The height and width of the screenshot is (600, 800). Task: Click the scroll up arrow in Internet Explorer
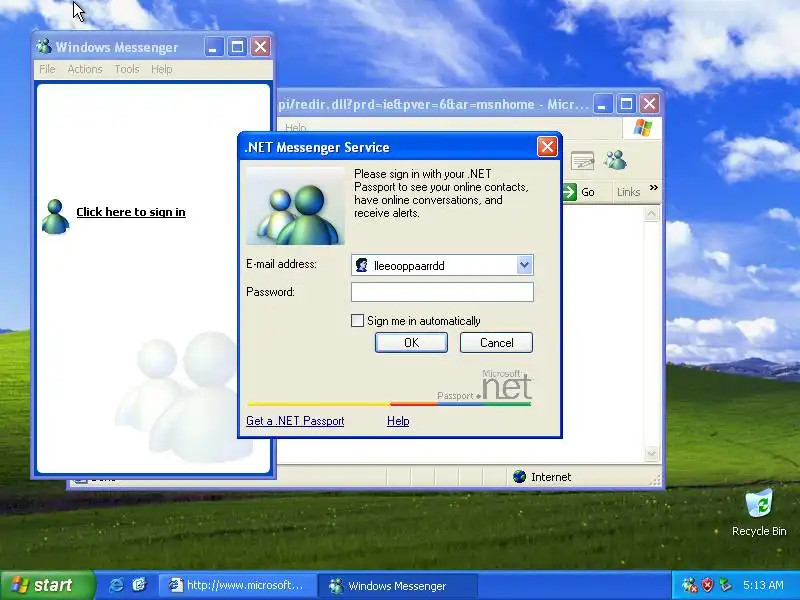click(651, 214)
